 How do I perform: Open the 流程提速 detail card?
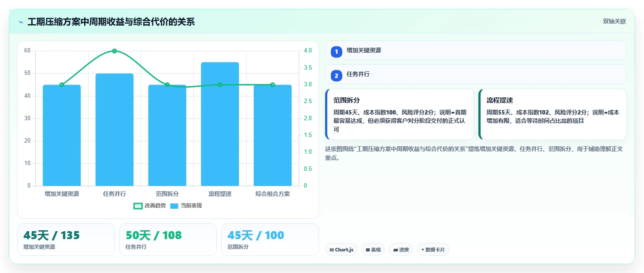click(x=552, y=114)
